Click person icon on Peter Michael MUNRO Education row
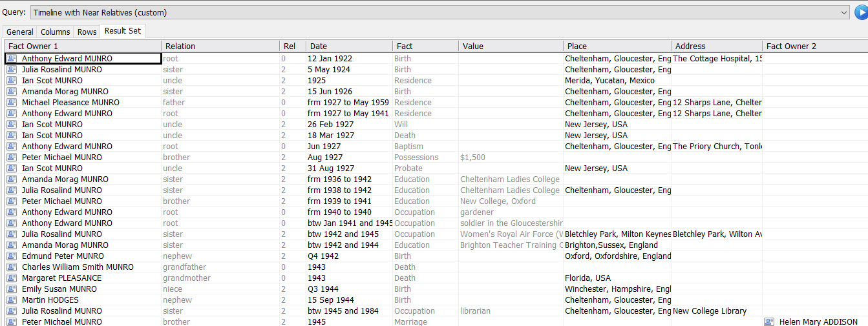This screenshot has width=868, height=326. coord(12,201)
